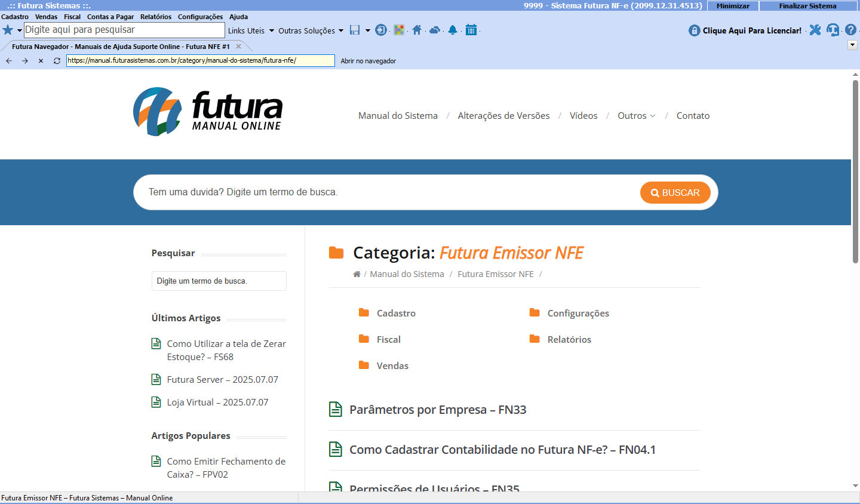Click the document icon beside Parâmetros por Empresa
This screenshot has height=504, width=860.
336,409
